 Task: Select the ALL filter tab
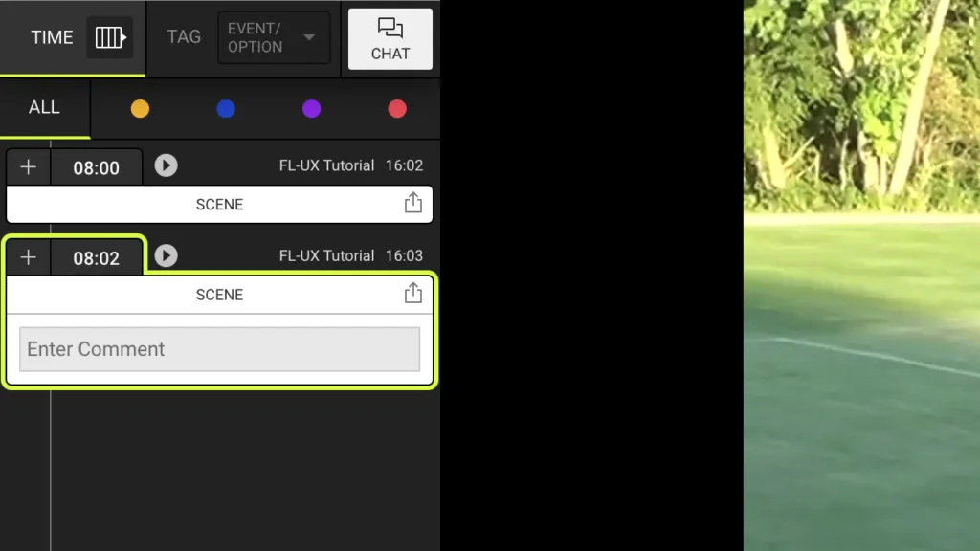pyautogui.click(x=44, y=107)
